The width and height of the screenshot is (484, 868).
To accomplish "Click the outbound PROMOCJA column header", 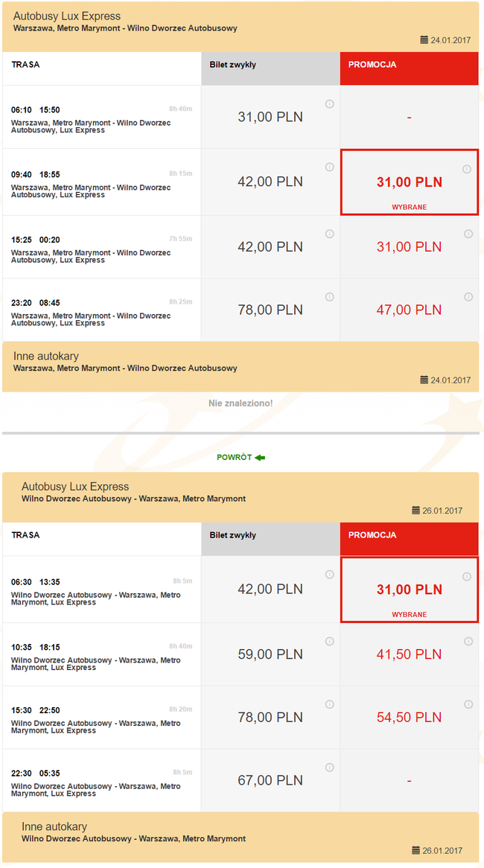I will [x=410, y=68].
